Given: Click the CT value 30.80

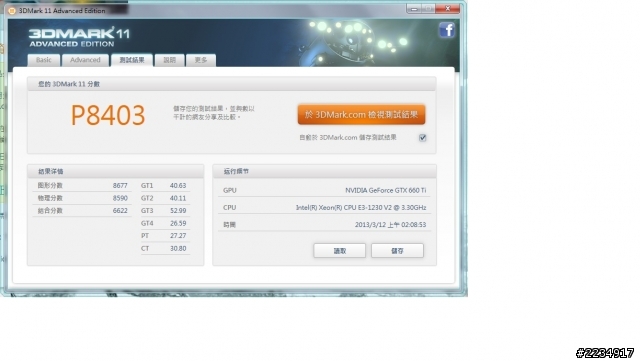Looking at the screenshot, I should tap(178, 248).
